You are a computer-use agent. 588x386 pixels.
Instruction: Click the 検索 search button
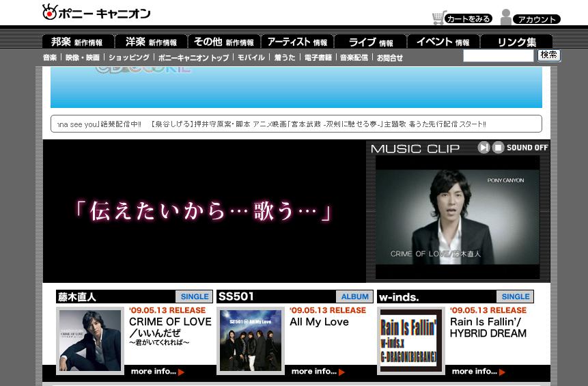[548, 55]
